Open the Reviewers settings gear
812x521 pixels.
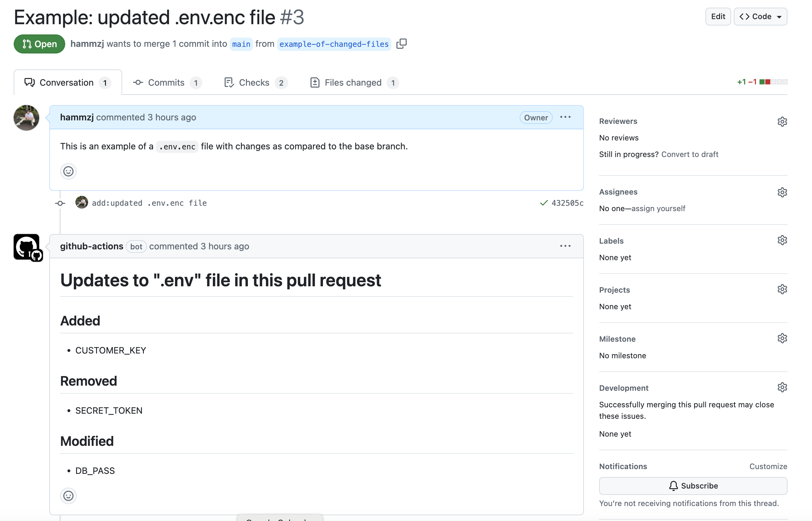tap(782, 121)
